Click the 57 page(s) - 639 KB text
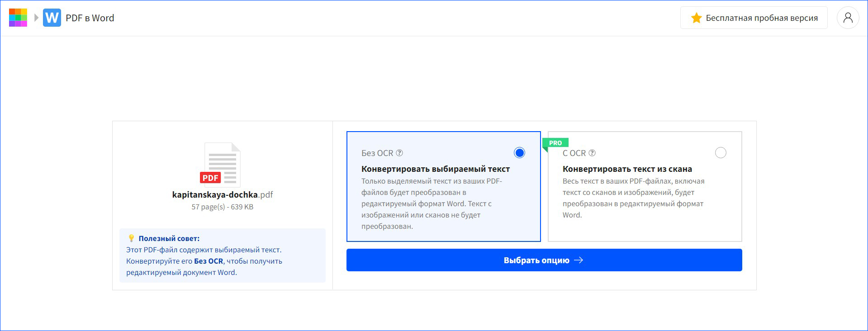 click(x=223, y=207)
